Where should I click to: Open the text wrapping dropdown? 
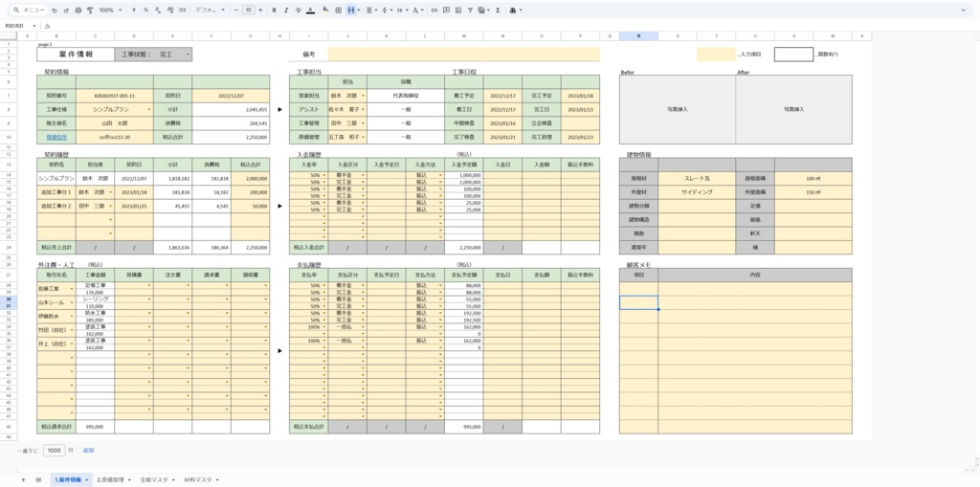(x=402, y=10)
